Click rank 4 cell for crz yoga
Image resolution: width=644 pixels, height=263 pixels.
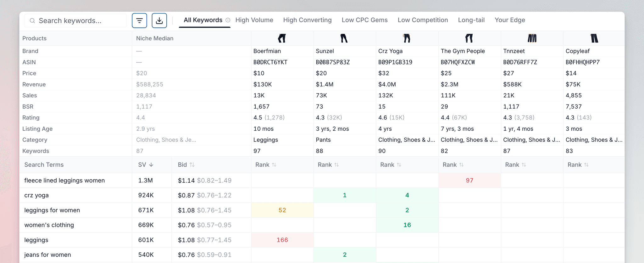(407, 195)
